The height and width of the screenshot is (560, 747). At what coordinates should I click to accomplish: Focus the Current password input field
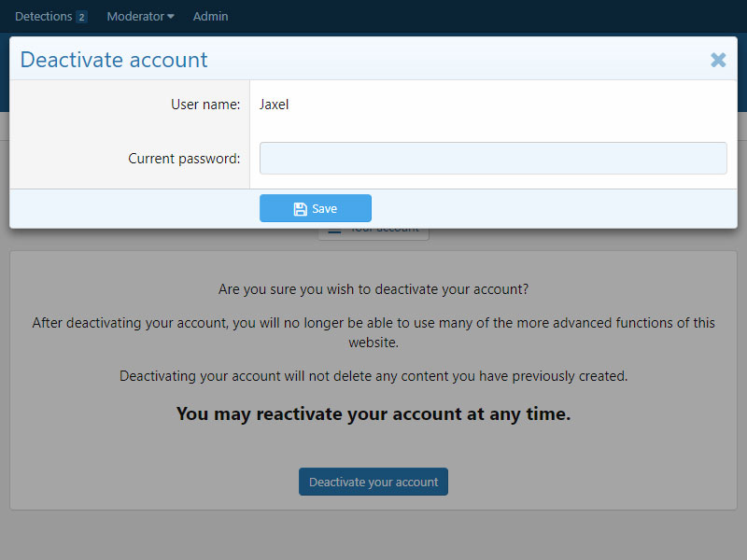click(493, 159)
